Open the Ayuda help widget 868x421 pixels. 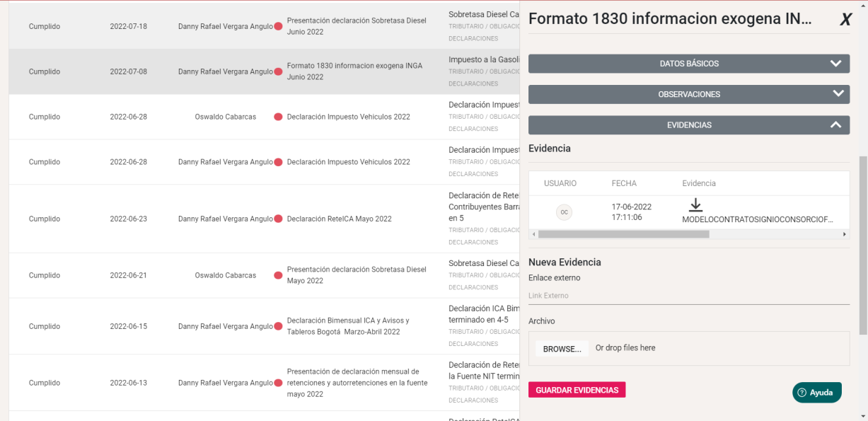pyautogui.click(x=816, y=393)
